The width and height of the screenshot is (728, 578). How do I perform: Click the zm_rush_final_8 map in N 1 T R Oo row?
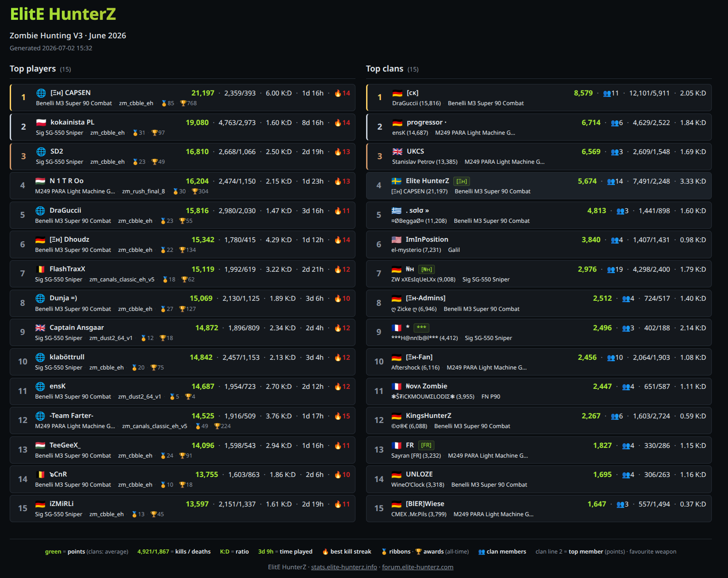pyautogui.click(x=144, y=191)
